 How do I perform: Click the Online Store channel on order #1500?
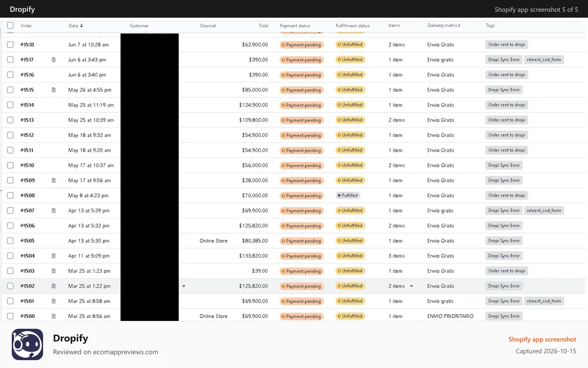pos(214,316)
